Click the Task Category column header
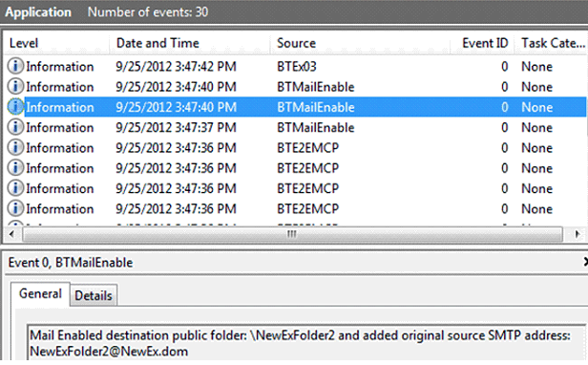The height and width of the screenshot is (365, 588). 552,43
